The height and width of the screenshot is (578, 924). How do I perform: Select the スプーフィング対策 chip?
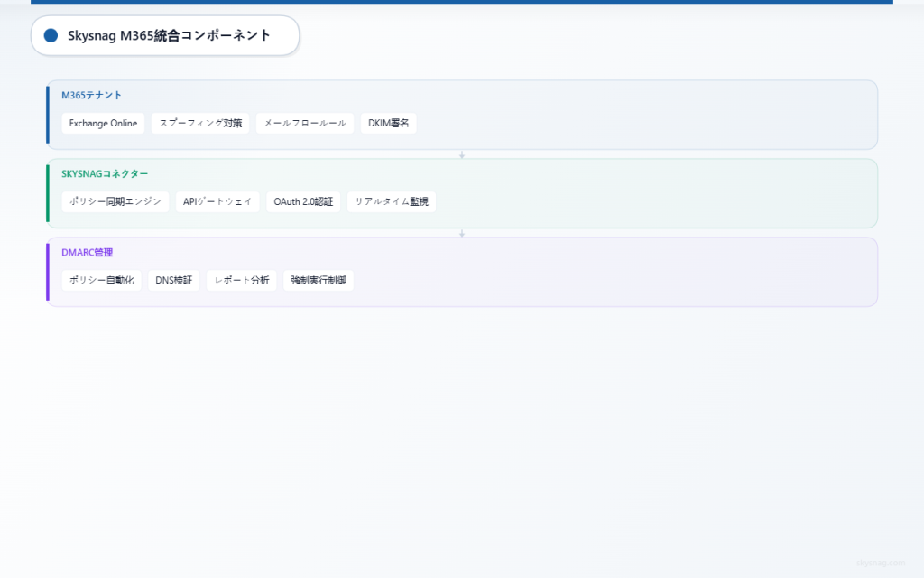(x=200, y=123)
